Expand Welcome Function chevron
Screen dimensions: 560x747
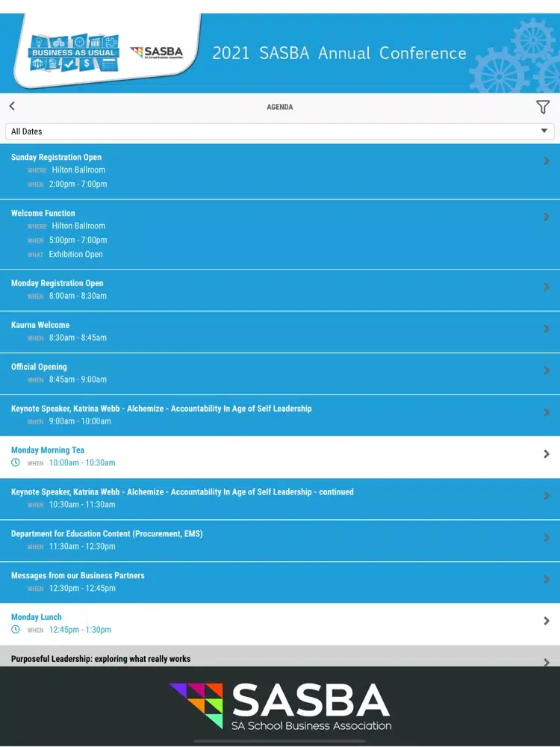(547, 217)
